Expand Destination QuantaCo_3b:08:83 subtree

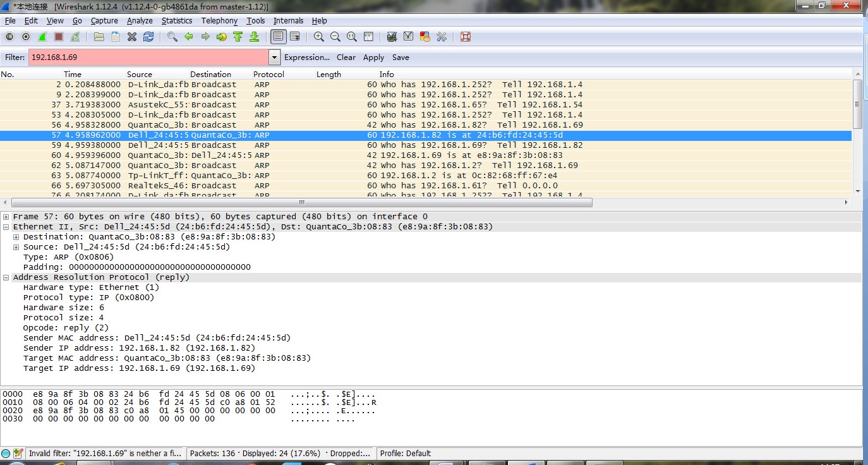(x=16, y=237)
